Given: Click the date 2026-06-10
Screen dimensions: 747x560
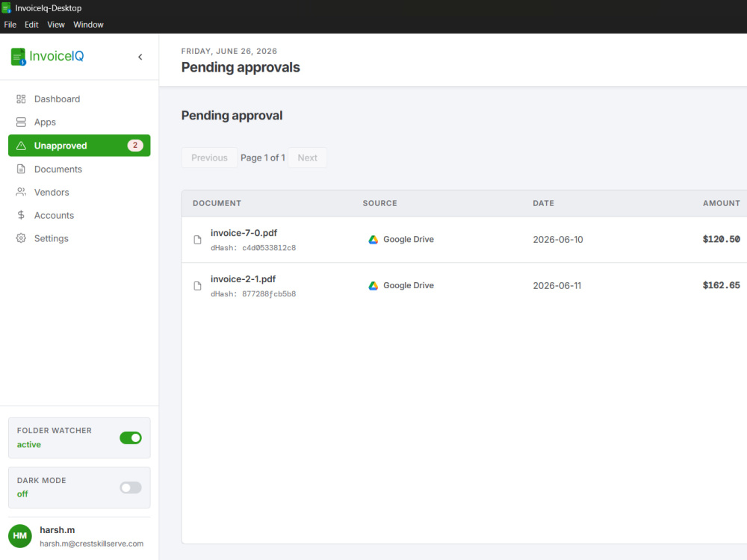Looking at the screenshot, I should (558, 240).
